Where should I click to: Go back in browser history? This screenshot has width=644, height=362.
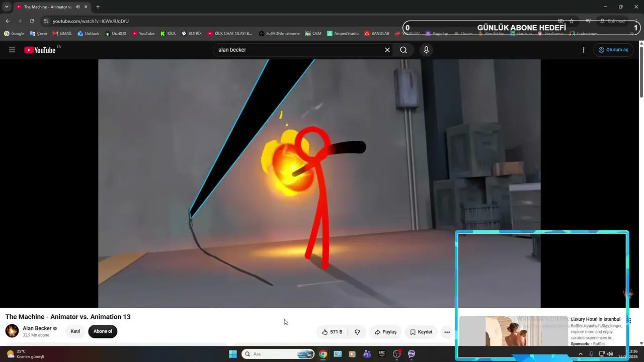point(8,21)
